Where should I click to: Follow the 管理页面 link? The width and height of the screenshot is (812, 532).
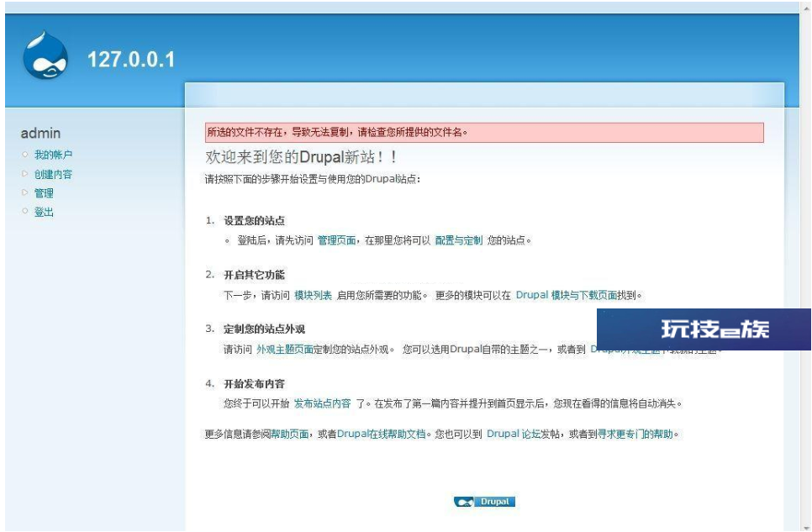[x=336, y=240]
